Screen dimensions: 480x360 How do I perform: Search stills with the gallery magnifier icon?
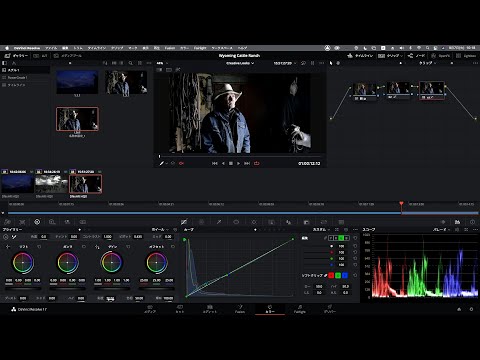pyautogui.click(x=130, y=63)
